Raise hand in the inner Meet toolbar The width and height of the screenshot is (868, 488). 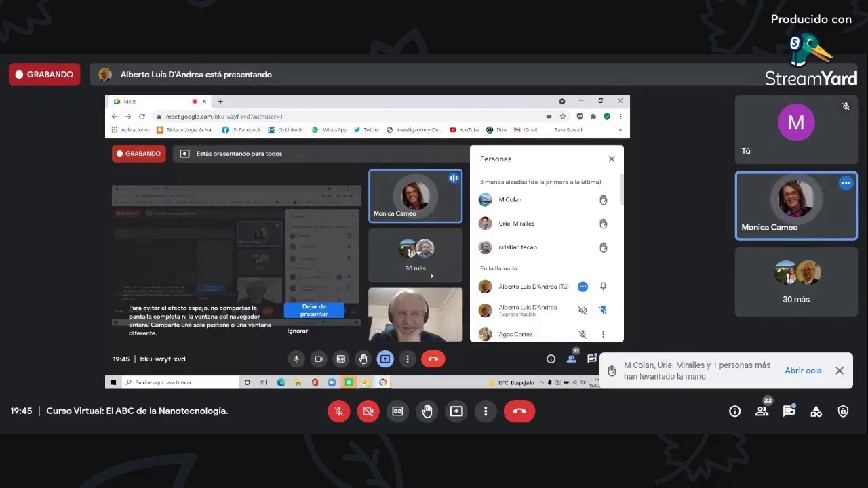(363, 359)
